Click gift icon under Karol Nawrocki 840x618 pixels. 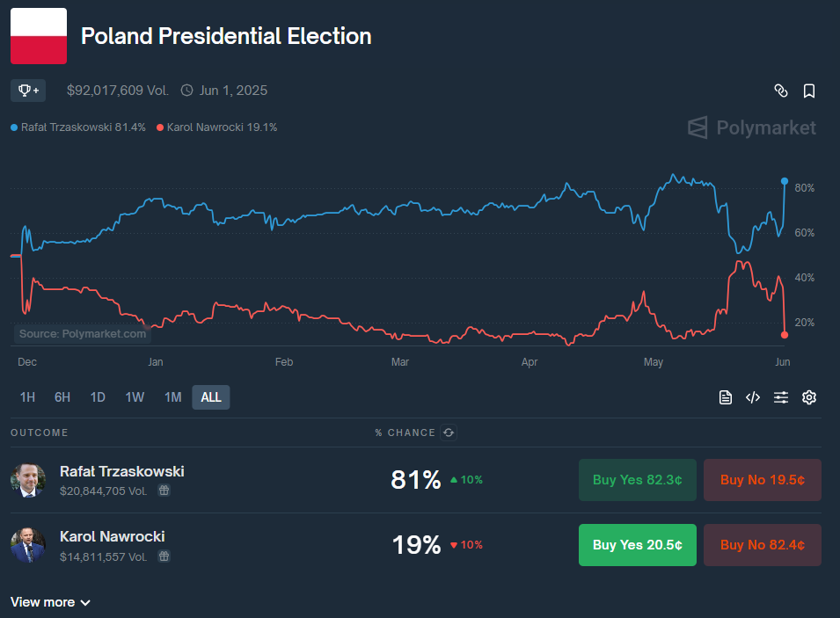(164, 556)
